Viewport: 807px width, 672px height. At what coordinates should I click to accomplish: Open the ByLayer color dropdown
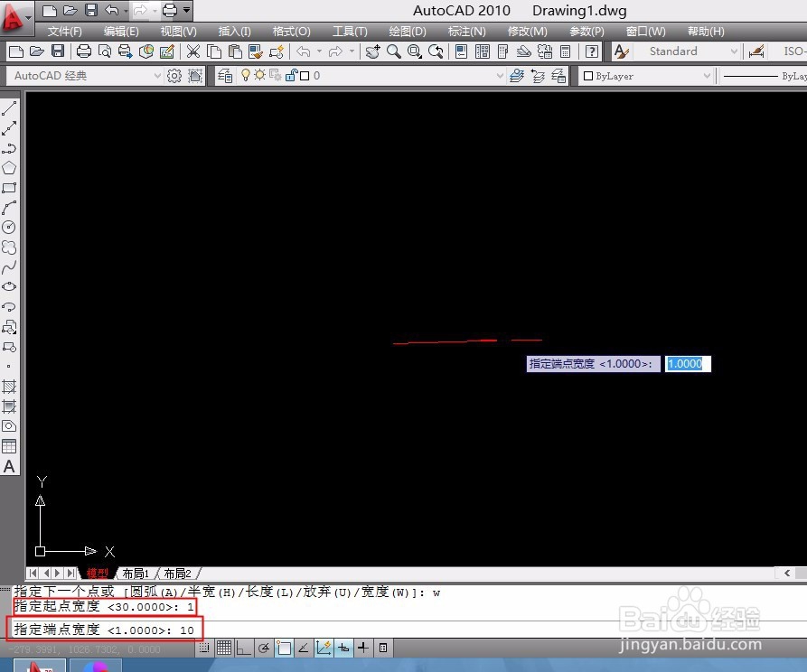coord(707,76)
